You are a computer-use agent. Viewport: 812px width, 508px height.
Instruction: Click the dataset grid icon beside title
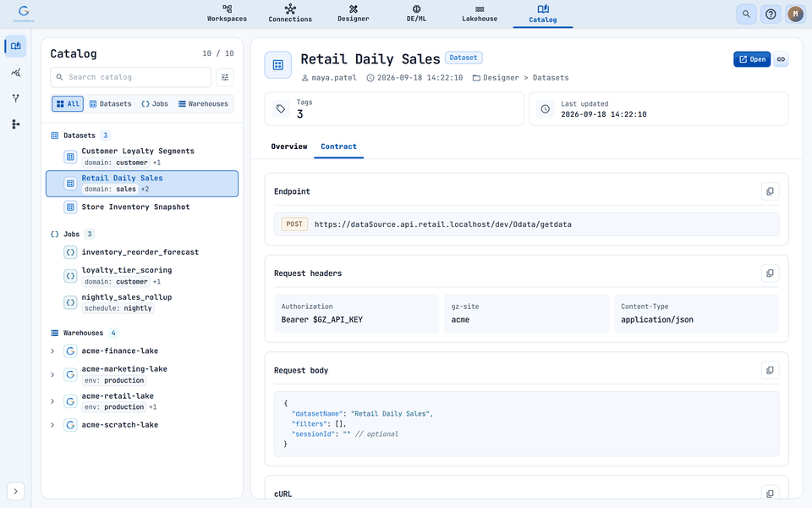click(278, 65)
